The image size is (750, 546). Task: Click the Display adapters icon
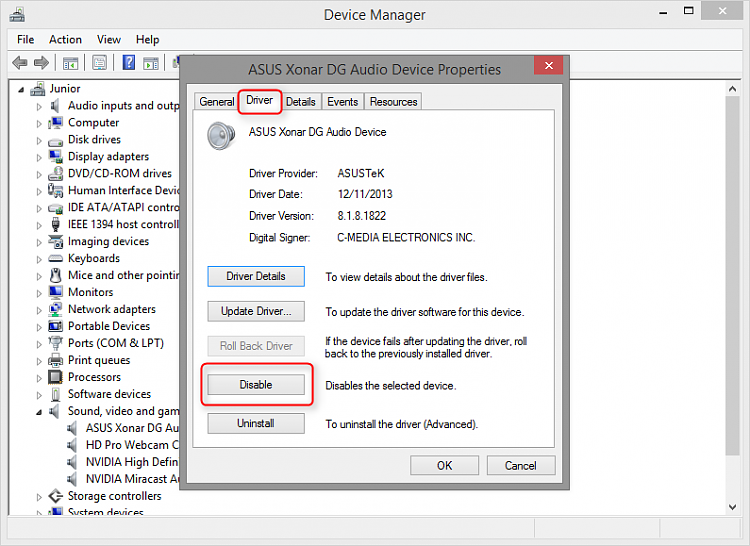point(55,156)
